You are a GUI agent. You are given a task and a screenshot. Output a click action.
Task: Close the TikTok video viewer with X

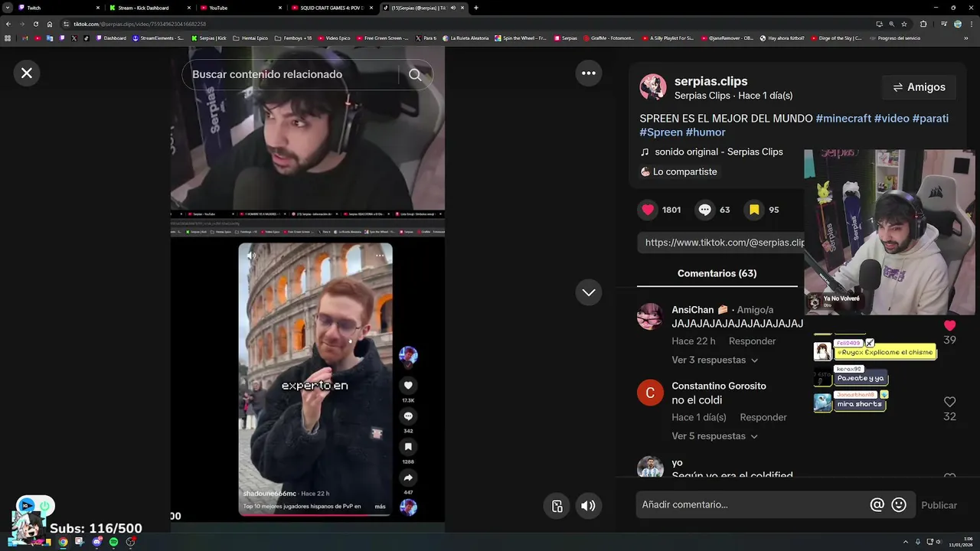point(27,73)
